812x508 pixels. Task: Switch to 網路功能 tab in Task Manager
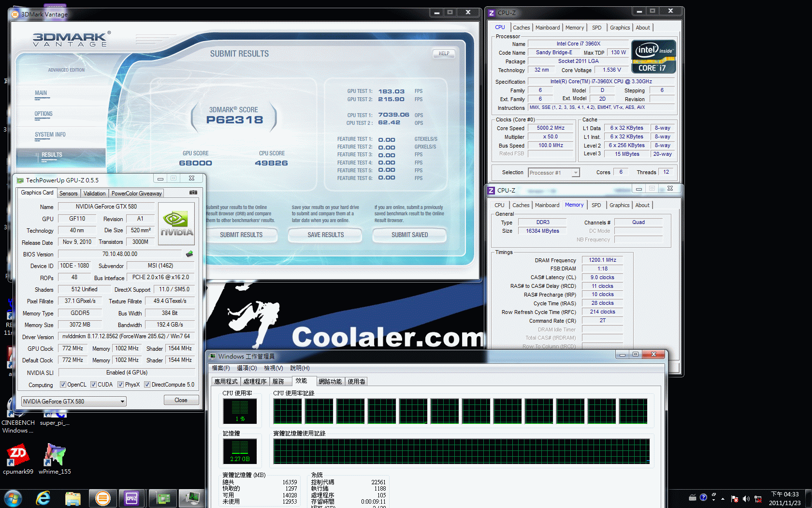click(x=330, y=382)
